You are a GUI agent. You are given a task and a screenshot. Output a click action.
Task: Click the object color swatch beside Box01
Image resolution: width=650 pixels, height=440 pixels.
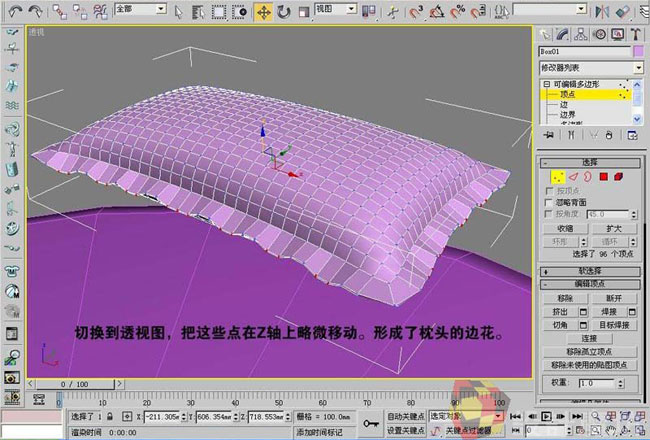pos(637,50)
